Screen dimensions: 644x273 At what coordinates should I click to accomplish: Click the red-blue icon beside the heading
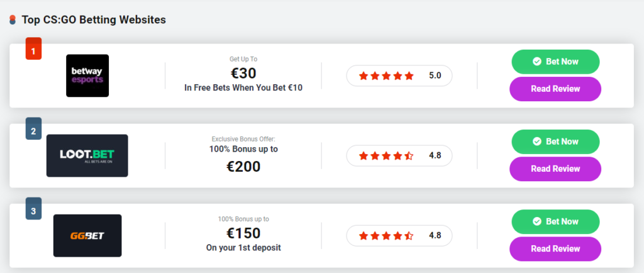pos(13,20)
